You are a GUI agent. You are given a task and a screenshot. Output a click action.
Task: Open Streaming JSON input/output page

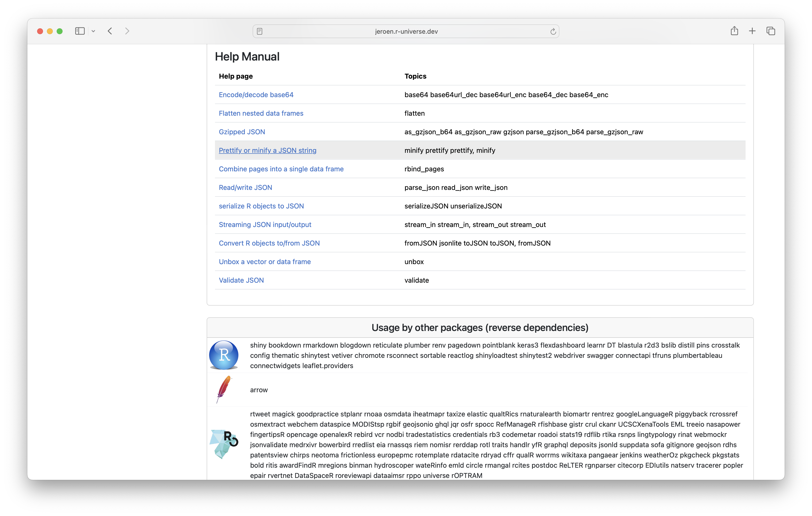point(265,225)
